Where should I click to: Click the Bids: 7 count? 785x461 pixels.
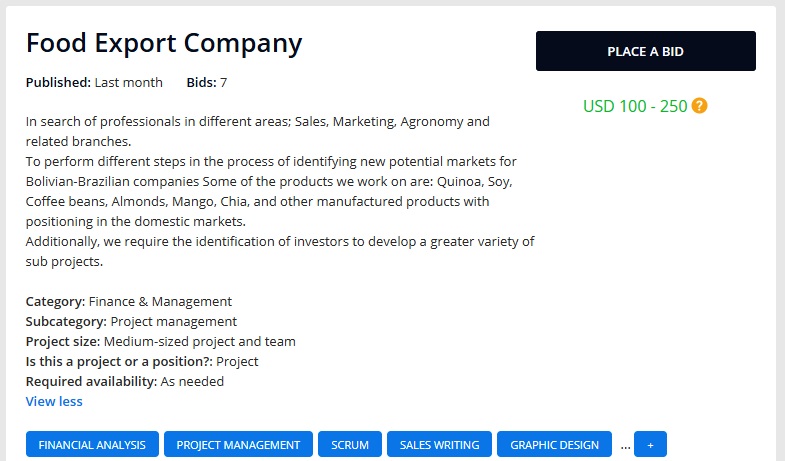pyautogui.click(x=207, y=82)
